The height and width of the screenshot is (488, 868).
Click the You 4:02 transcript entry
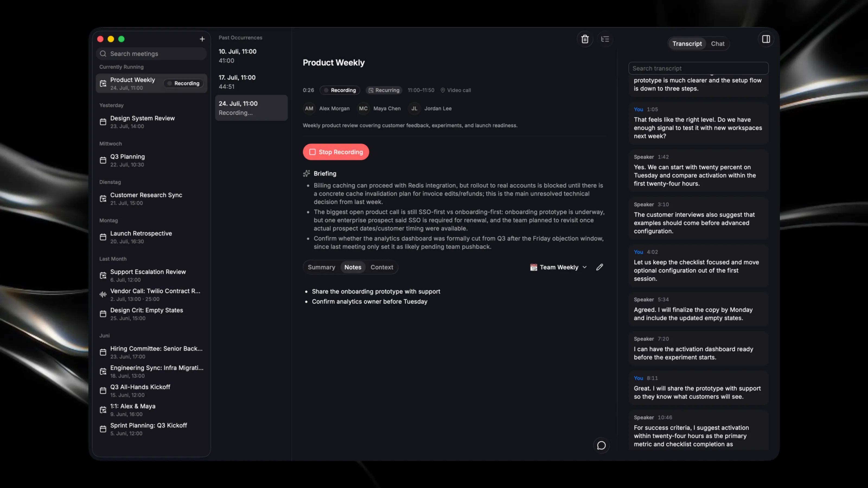698,265
